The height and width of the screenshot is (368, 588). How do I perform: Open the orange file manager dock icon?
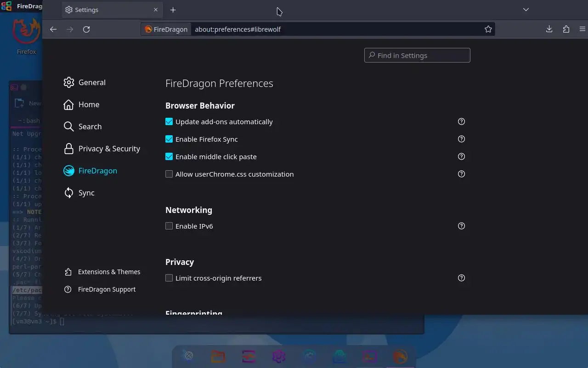(x=218, y=356)
